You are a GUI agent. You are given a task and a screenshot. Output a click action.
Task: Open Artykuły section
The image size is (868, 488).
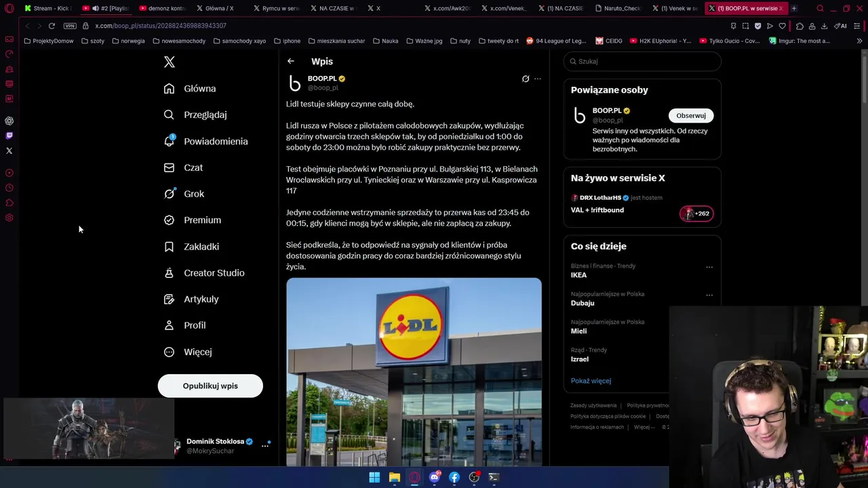click(191, 300)
